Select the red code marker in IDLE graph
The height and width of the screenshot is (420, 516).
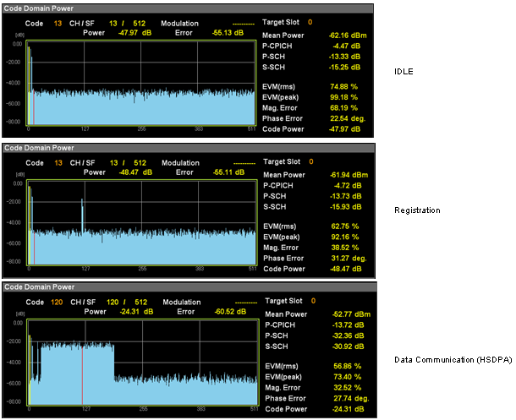pos(34,107)
